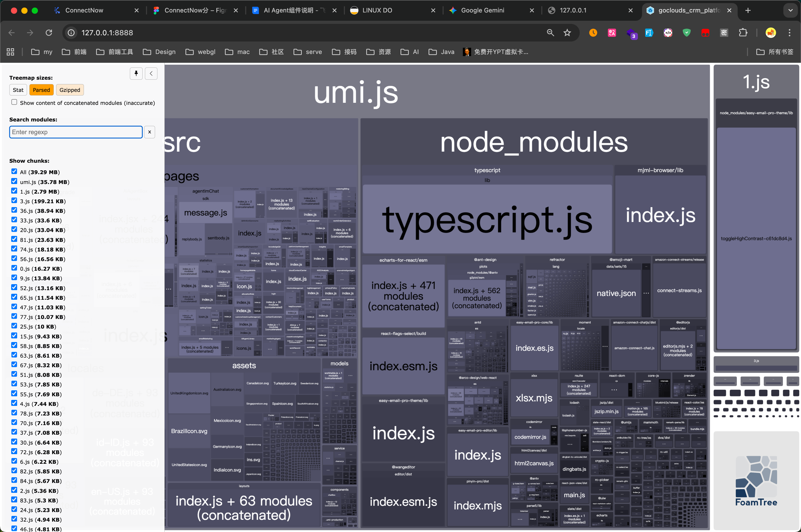Select the codemirror.js module block
Viewport: 801px width, 532px height.
530,437
